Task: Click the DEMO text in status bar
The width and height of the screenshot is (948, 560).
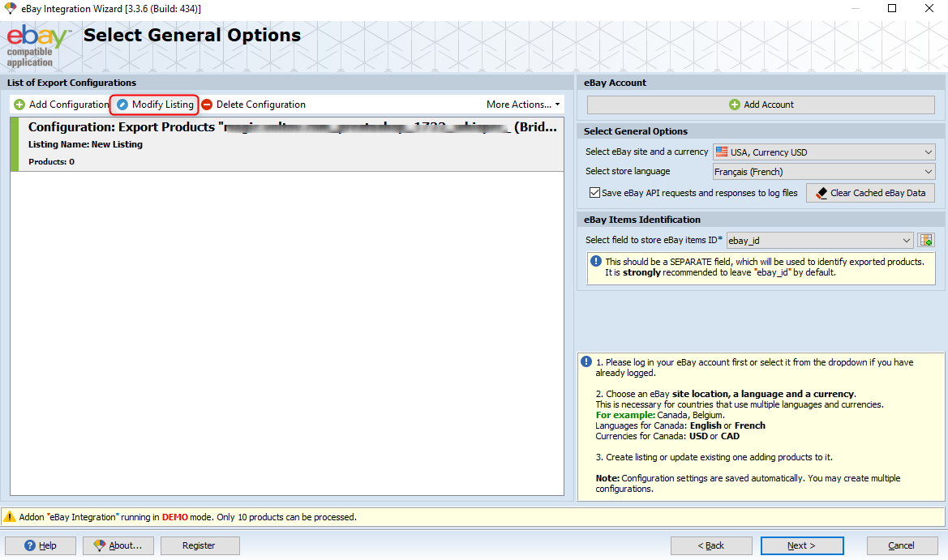Action: click(174, 517)
